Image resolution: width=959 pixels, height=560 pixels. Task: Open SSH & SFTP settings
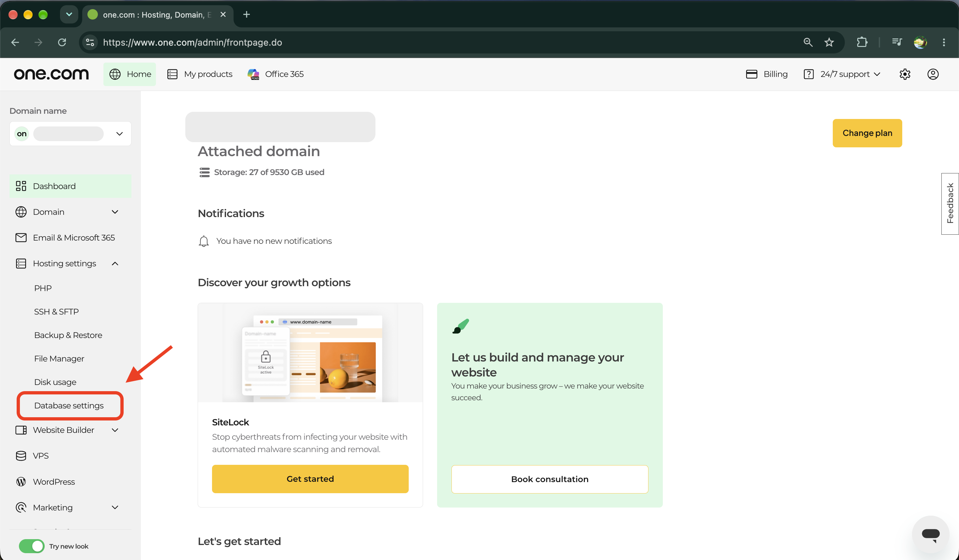(56, 312)
